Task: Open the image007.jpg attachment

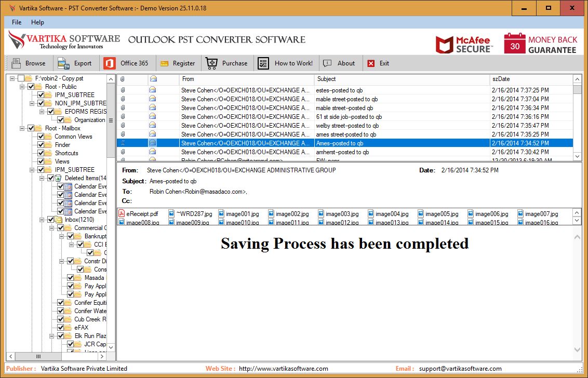Action: (x=538, y=214)
